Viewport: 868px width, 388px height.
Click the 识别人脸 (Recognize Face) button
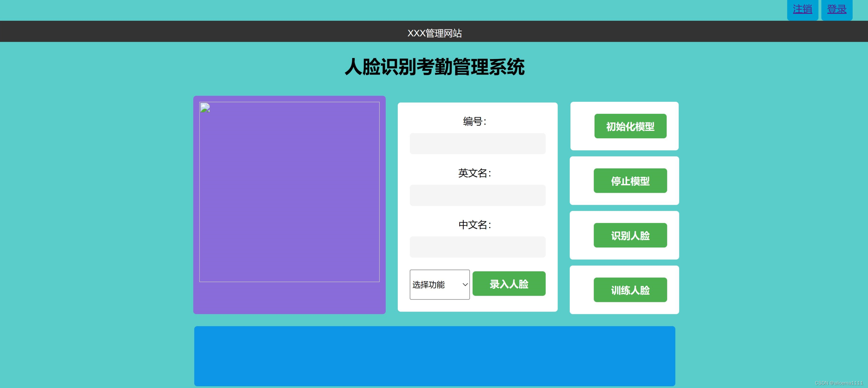coord(630,236)
